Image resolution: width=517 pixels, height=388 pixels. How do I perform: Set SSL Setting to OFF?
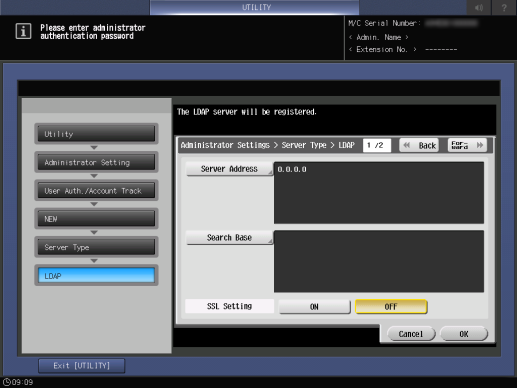[x=391, y=307]
